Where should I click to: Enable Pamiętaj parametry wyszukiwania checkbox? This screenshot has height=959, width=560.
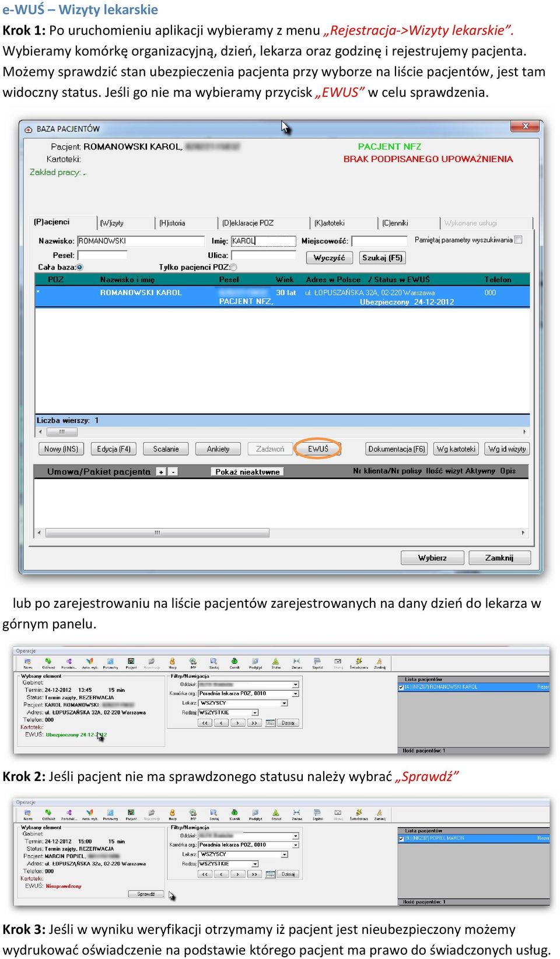point(519,240)
